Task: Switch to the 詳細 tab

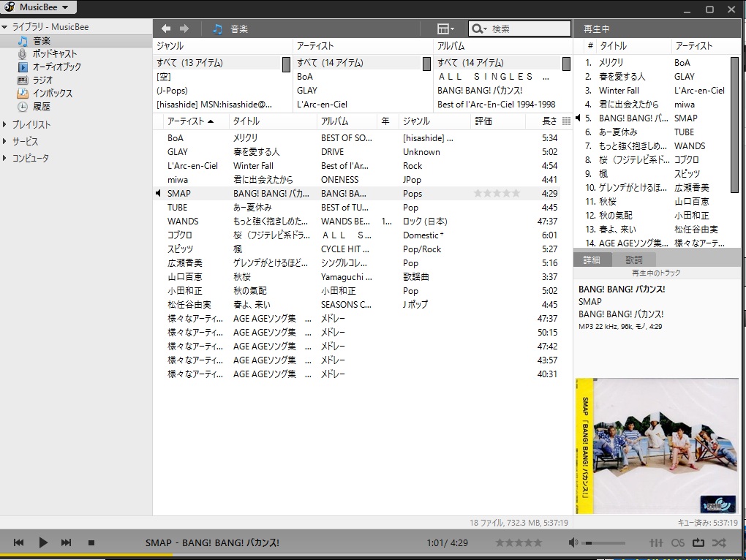Action: click(592, 260)
